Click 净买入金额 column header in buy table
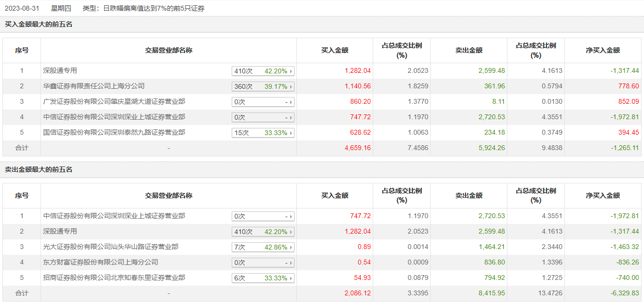Viewport: 644px width, 305px height. (602, 50)
